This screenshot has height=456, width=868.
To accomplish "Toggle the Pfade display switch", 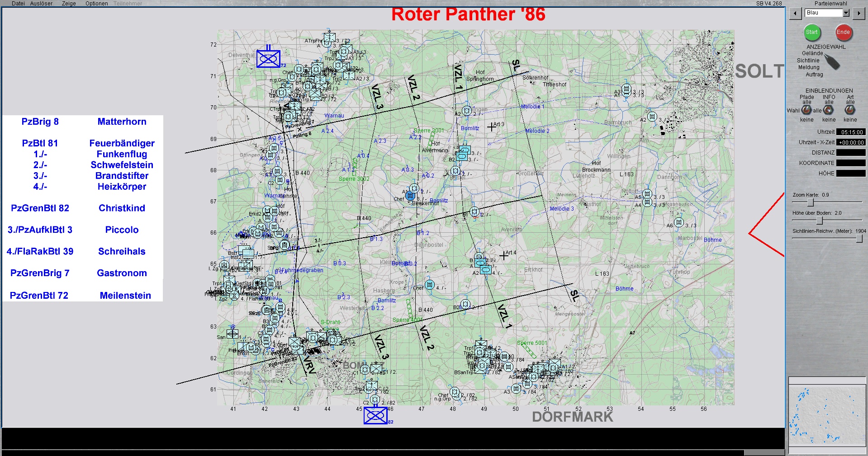I will 806,110.
